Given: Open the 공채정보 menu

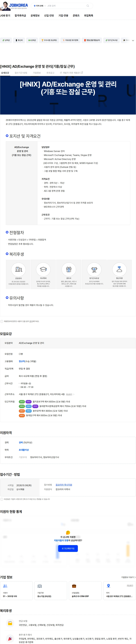Looking at the screenshot, I should coord(35,15).
